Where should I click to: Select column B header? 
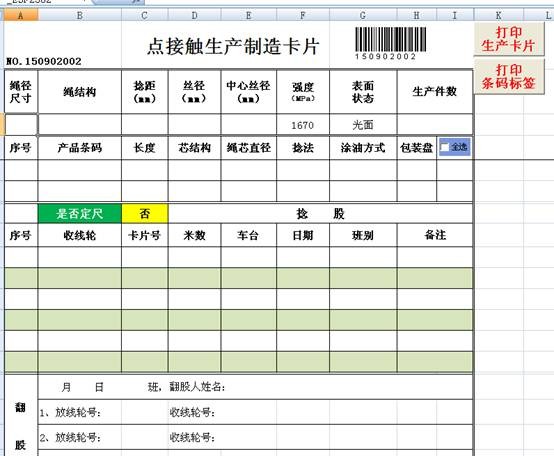[x=80, y=16]
